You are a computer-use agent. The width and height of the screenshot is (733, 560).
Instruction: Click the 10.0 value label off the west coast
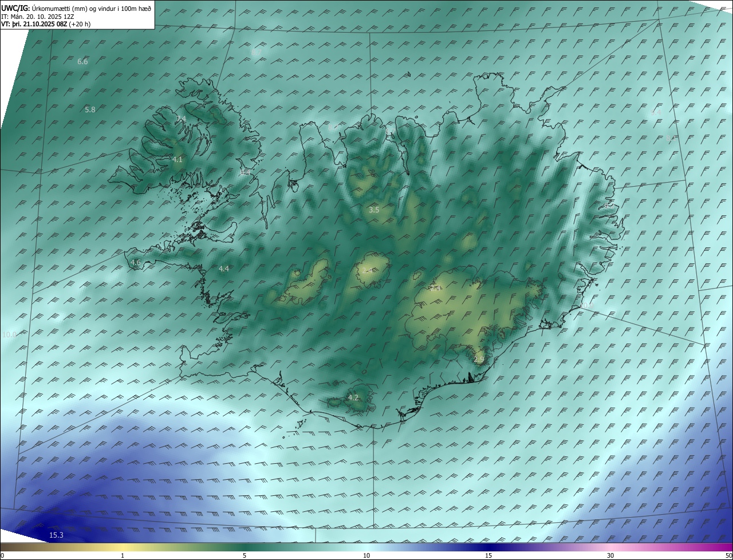(10, 334)
